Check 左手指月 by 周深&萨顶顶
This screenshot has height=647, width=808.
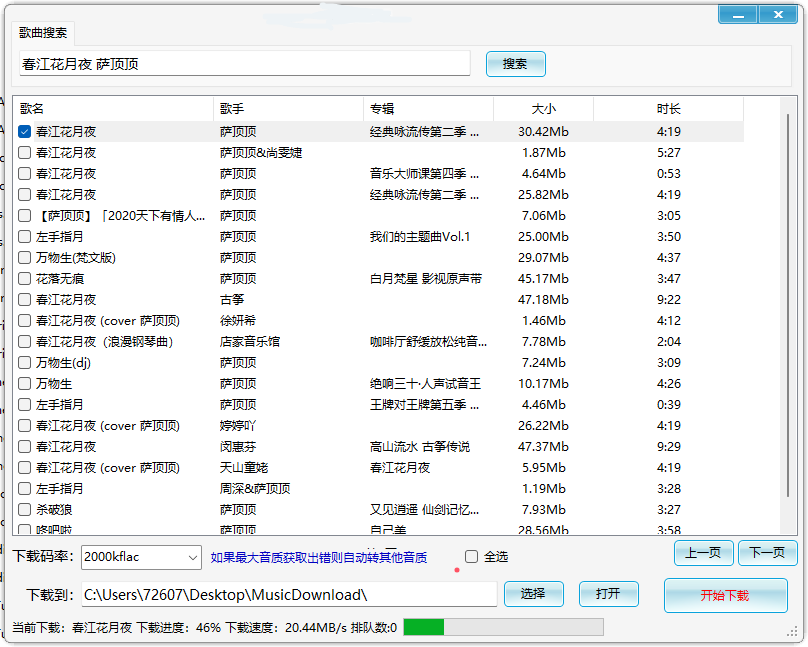click(x=24, y=488)
